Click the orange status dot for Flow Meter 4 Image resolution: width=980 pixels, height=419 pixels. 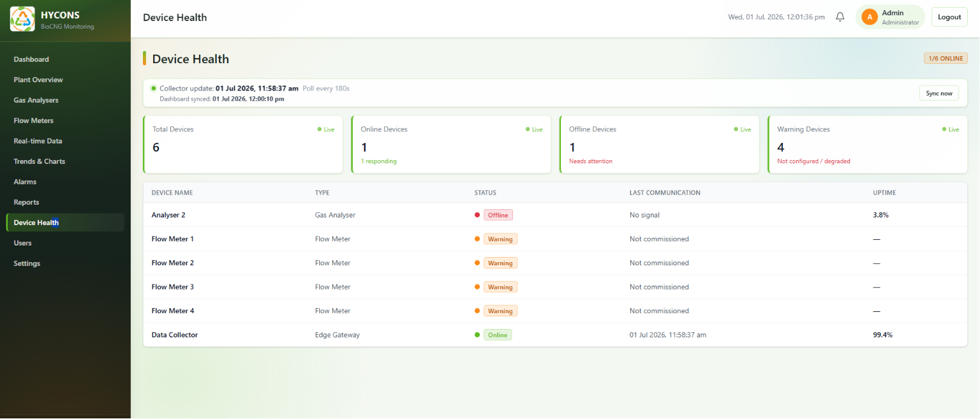477,311
